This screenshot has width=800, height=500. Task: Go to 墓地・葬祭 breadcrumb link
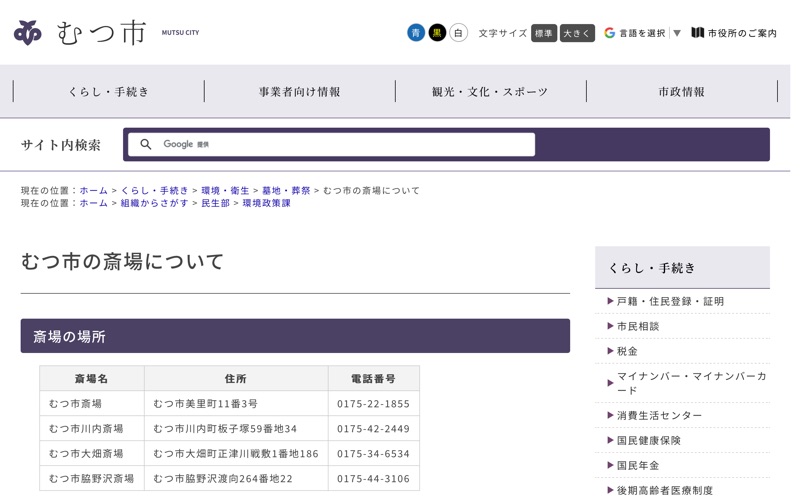(x=286, y=190)
